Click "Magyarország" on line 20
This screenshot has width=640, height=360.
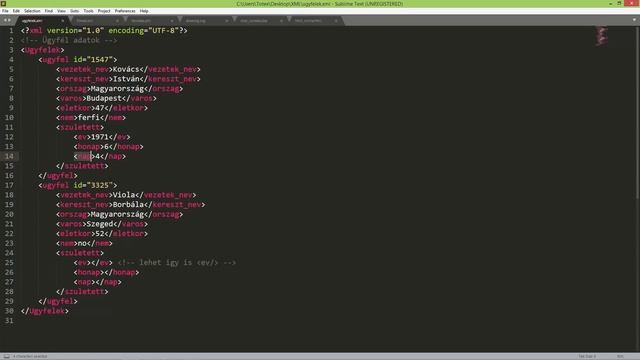(117, 214)
